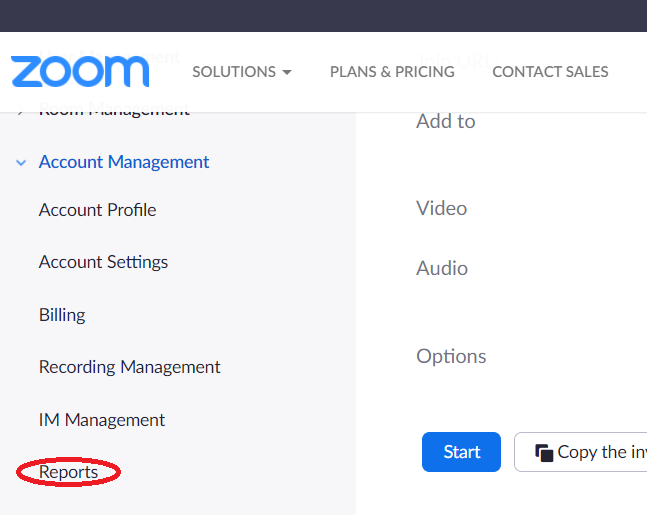Click the Copy the invitation button

[x=581, y=452]
